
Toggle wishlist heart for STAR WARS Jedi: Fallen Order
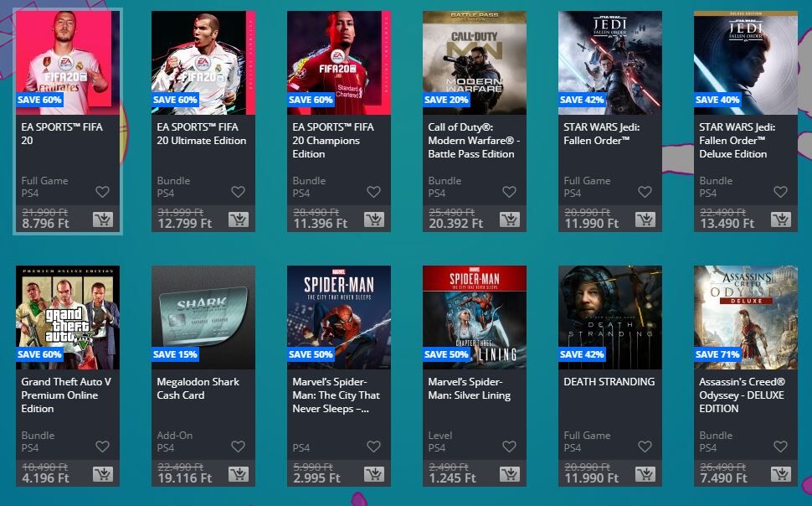tap(645, 192)
